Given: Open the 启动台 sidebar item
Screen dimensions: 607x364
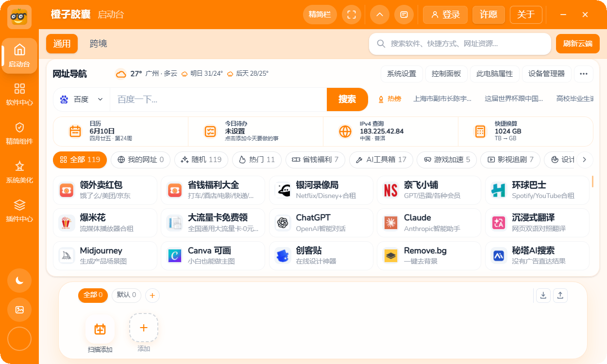Looking at the screenshot, I should pyautogui.click(x=19, y=55).
